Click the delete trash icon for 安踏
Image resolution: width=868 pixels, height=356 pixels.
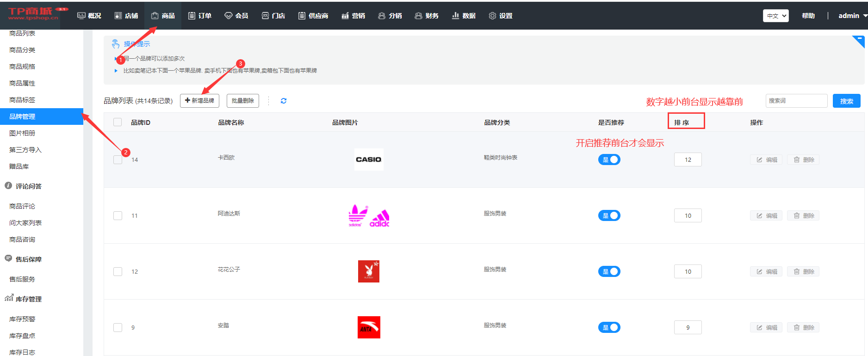(797, 328)
